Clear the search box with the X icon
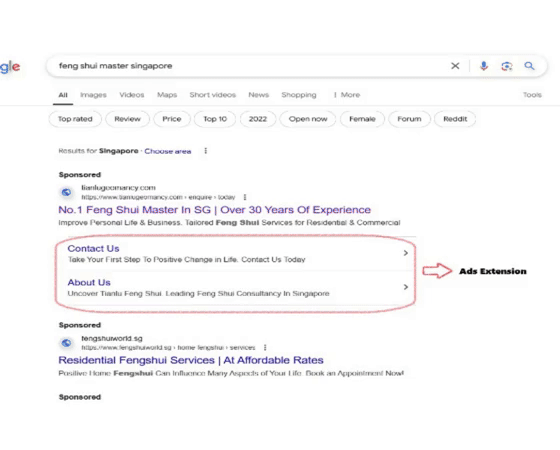The height and width of the screenshot is (450, 560). [455, 66]
